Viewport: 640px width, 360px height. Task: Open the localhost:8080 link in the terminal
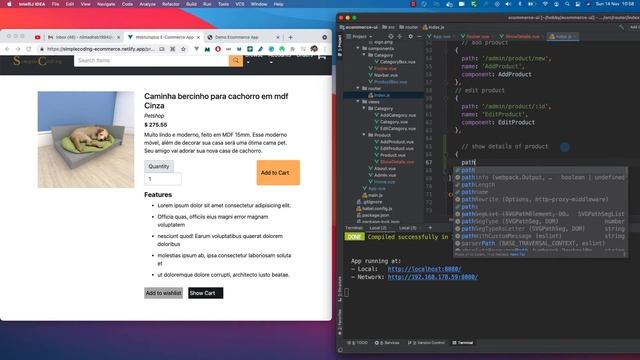424,269
